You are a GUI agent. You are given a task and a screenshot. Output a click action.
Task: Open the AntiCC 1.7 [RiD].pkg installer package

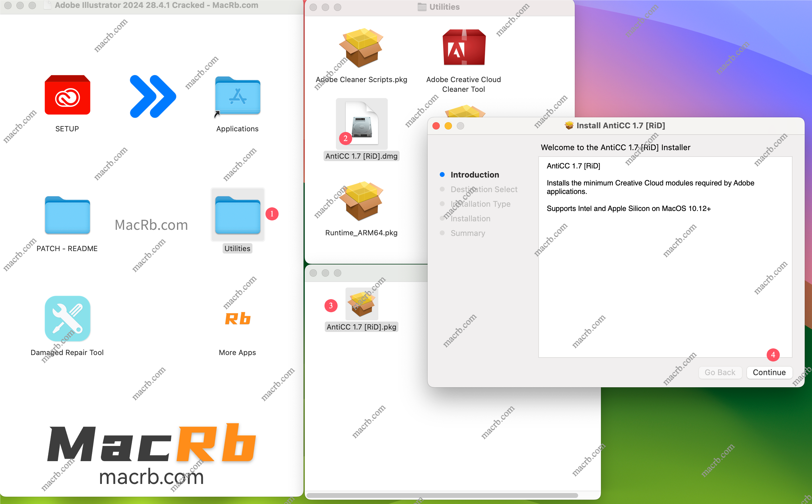coord(362,304)
